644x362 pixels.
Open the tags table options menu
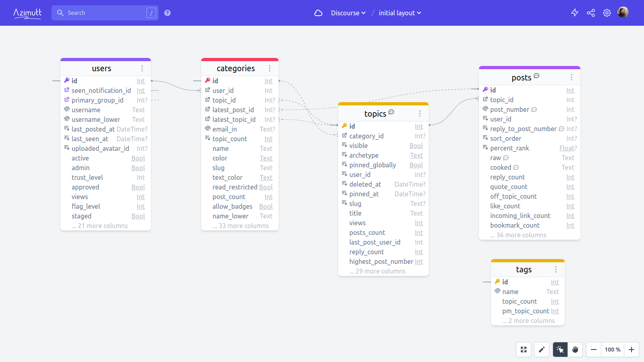click(x=556, y=269)
